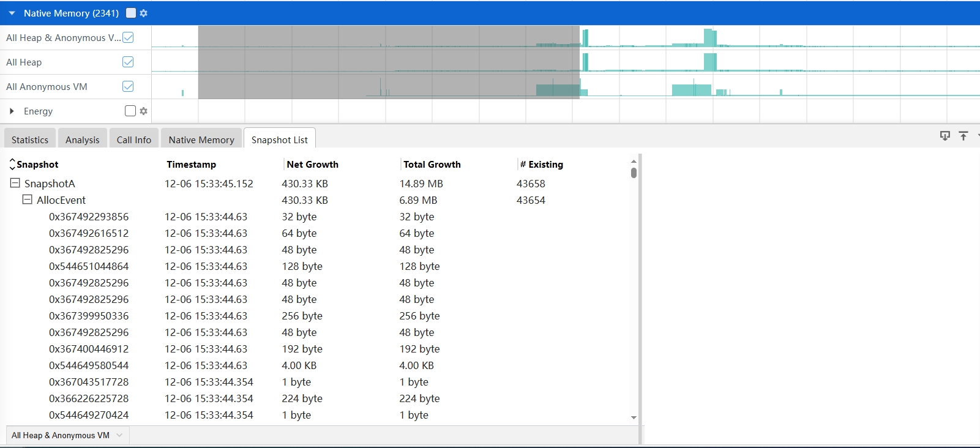Enable the Energy checkbox
Image resolution: width=980 pixels, height=448 pixels.
tap(130, 111)
